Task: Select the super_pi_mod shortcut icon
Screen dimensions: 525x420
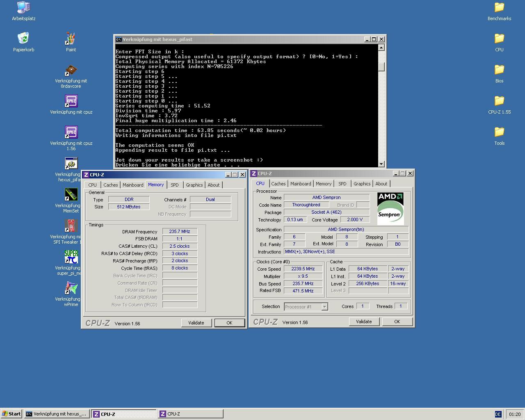Action: 71,257
